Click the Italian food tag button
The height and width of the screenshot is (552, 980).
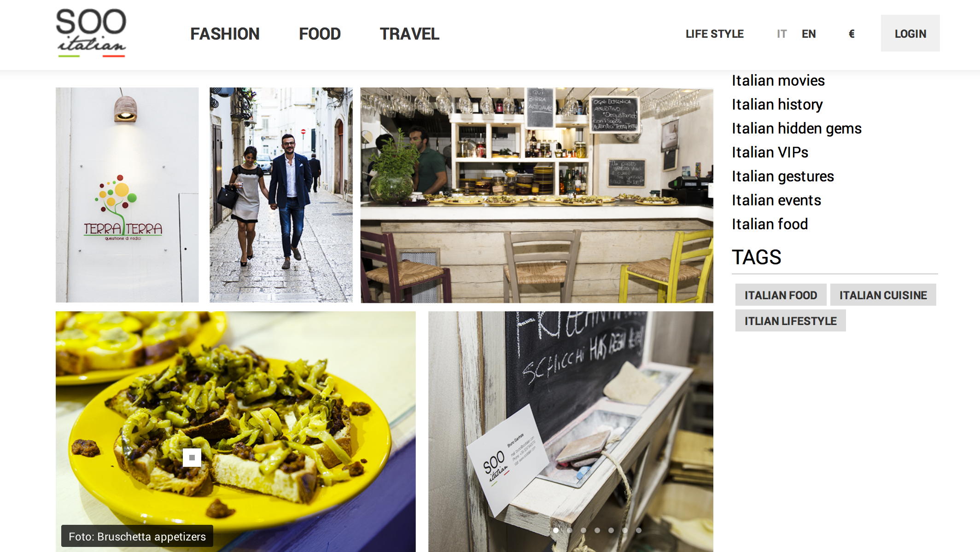click(x=781, y=294)
